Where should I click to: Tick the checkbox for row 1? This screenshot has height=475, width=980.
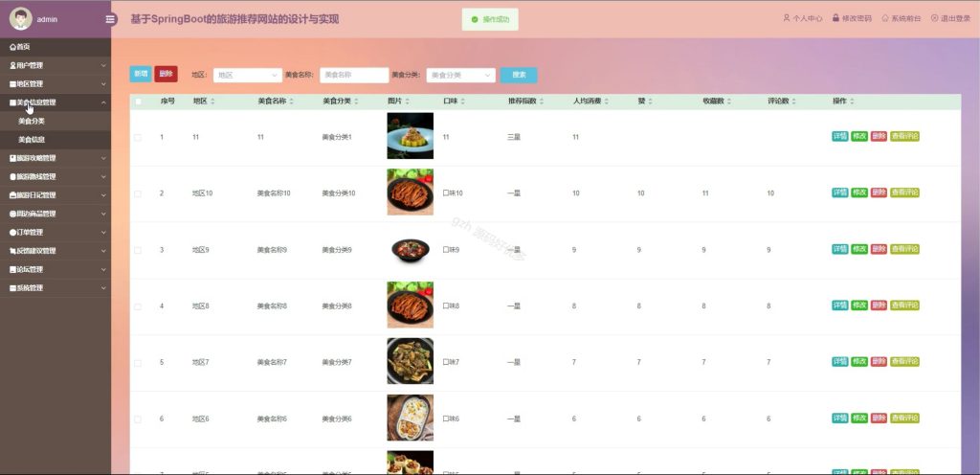pos(138,137)
